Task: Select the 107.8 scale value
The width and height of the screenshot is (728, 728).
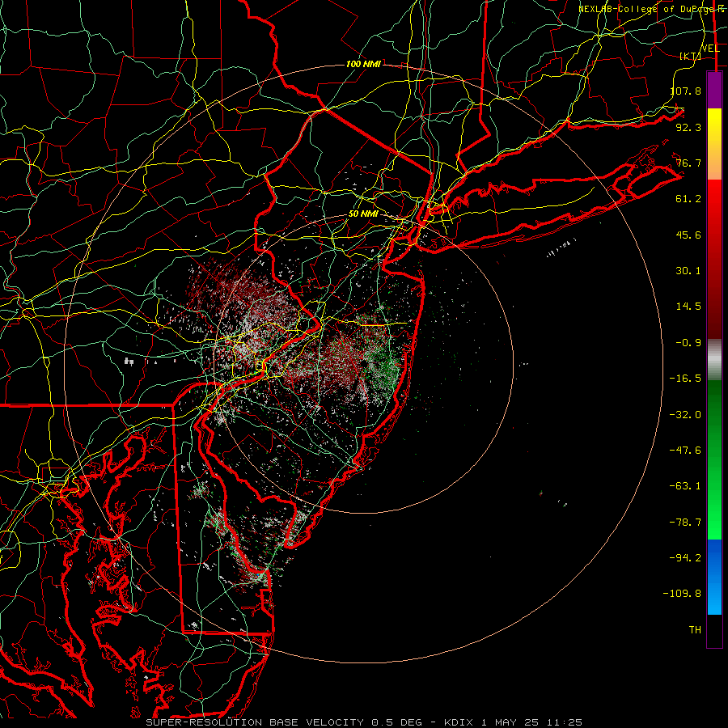Action: click(x=686, y=91)
